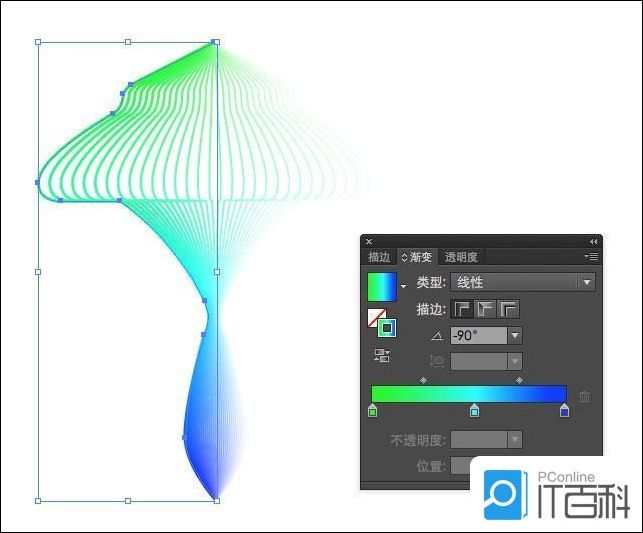Viewport: 643px width, 533px height.
Task: Open the 透明度 (Transparency) tab
Action: [x=461, y=257]
